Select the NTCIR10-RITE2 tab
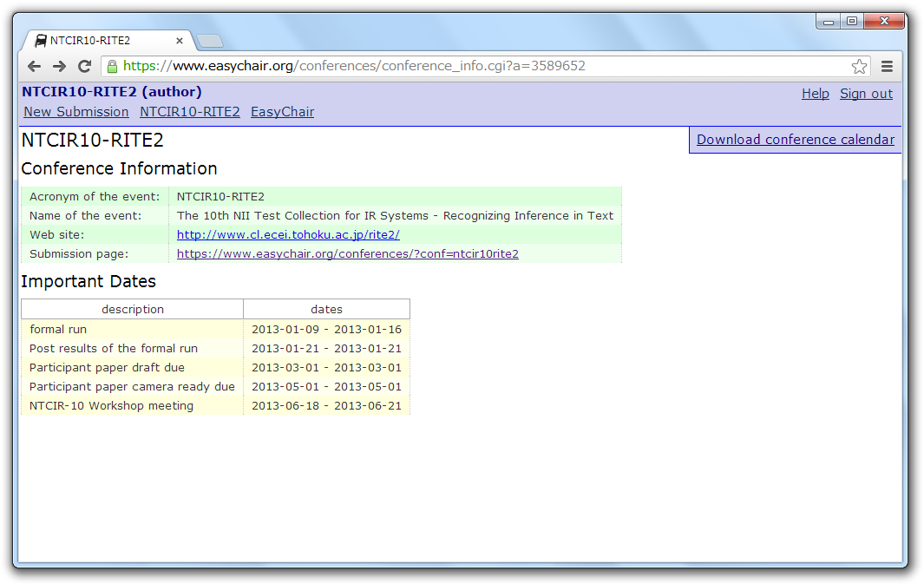 tap(109, 41)
